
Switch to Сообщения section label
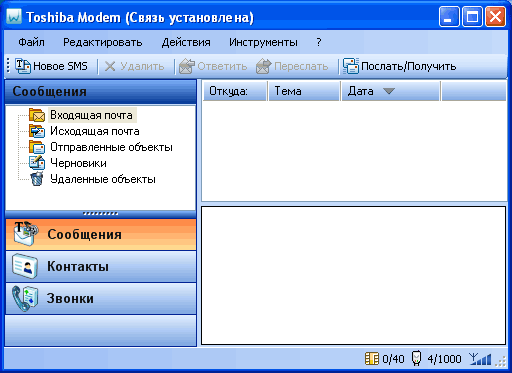[x=84, y=234]
